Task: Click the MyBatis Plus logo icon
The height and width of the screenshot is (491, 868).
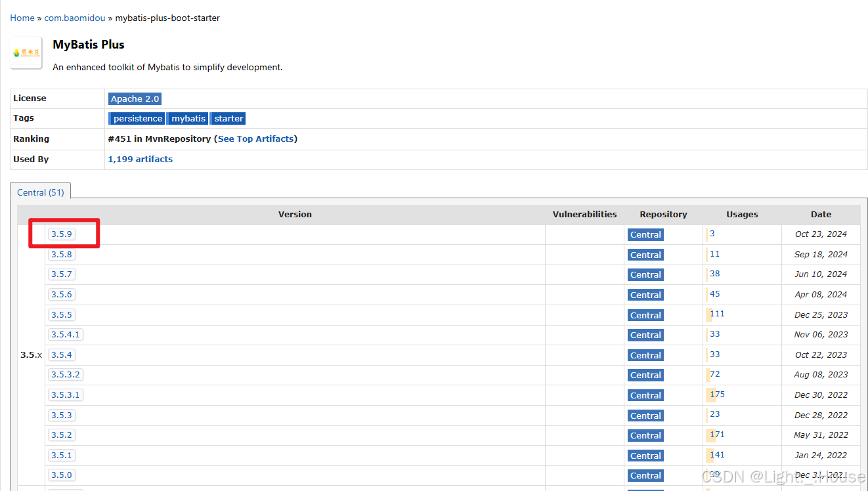Action: (x=26, y=53)
